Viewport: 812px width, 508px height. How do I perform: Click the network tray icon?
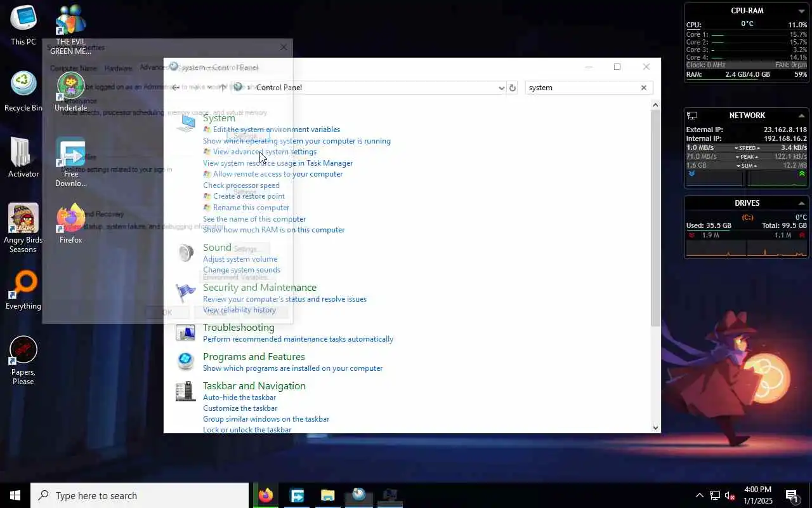[715, 495]
